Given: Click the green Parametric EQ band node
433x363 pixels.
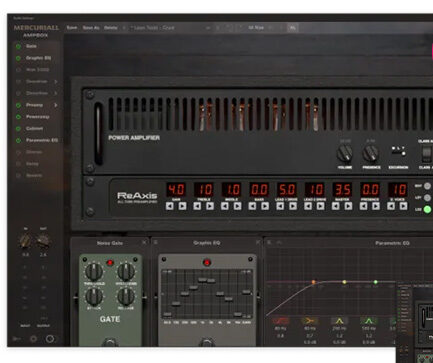Looking at the screenshot, I should pyautogui.click(x=376, y=282).
